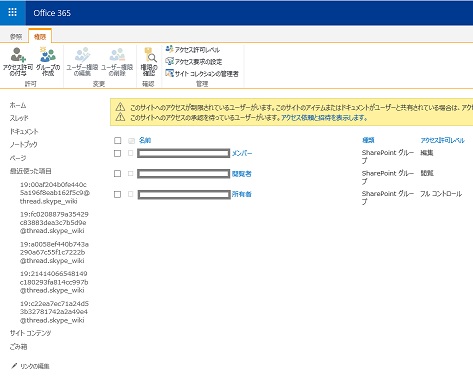This screenshot has width=473, height=380.
Task: Click 閲覧 permission level text
Action: [x=427, y=173]
